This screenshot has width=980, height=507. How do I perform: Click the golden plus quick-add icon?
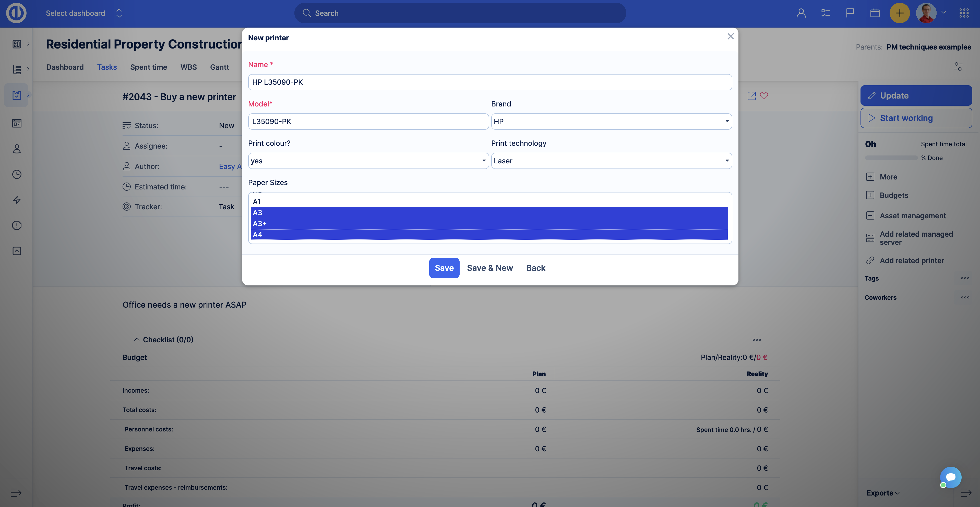[899, 13]
